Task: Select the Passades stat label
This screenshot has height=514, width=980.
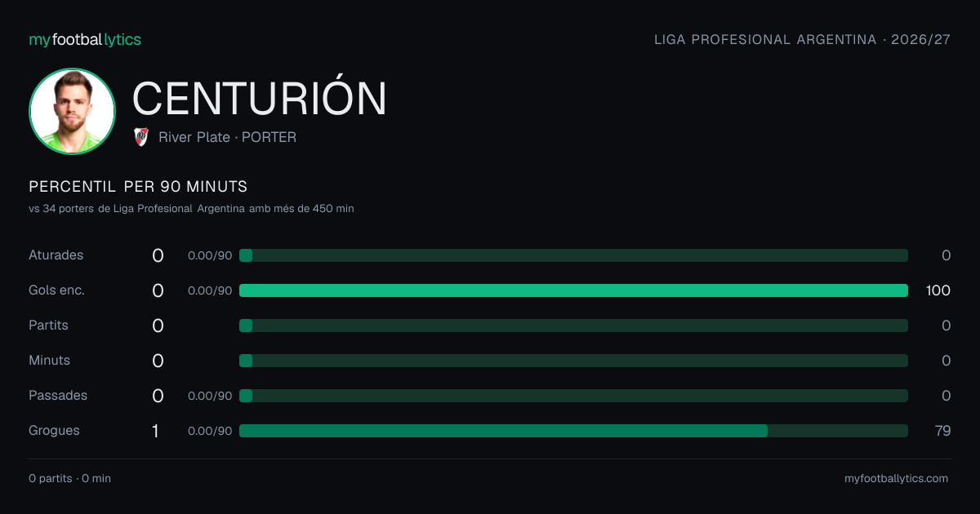Action: pos(58,396)
